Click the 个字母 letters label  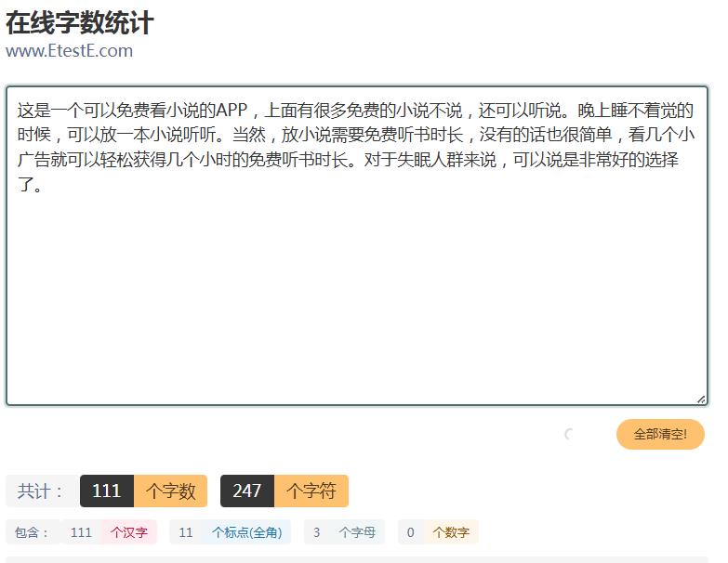click(357, 532)
